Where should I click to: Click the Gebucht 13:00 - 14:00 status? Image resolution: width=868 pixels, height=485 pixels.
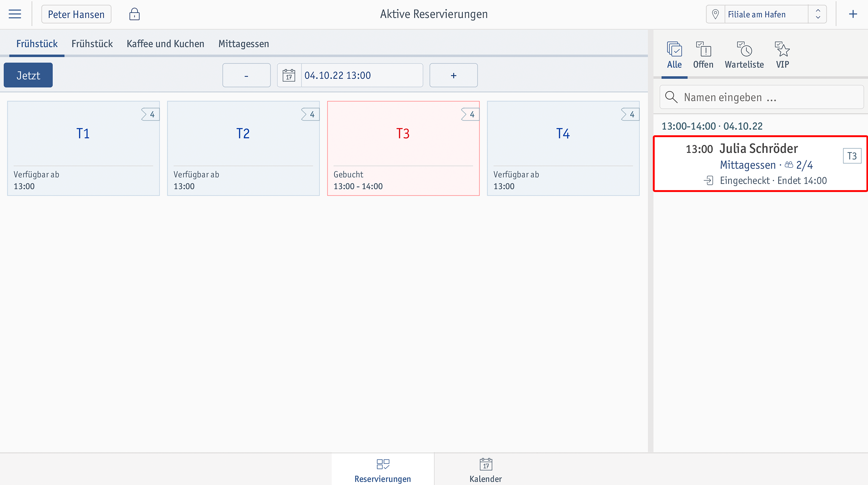[x=358, y=180]
